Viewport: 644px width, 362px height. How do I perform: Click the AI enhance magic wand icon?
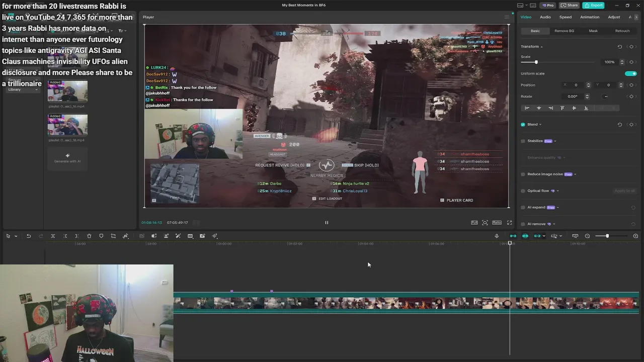click(x=178, y=236)
